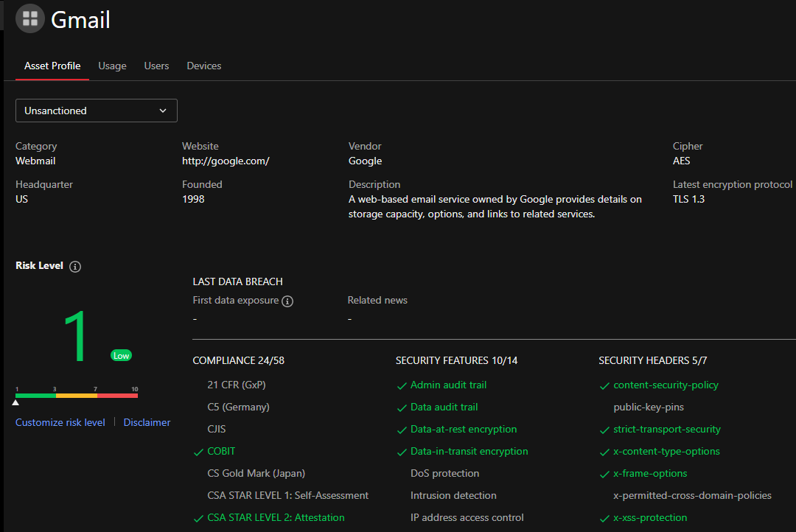Click the Customize risk level link
796x532 pixels.
click(x=60, y=422)
